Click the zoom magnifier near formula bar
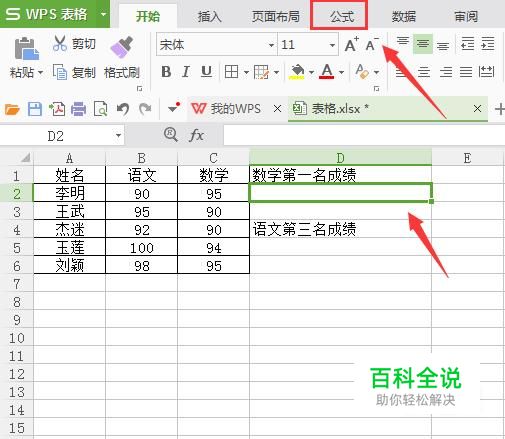 (171, 135)
